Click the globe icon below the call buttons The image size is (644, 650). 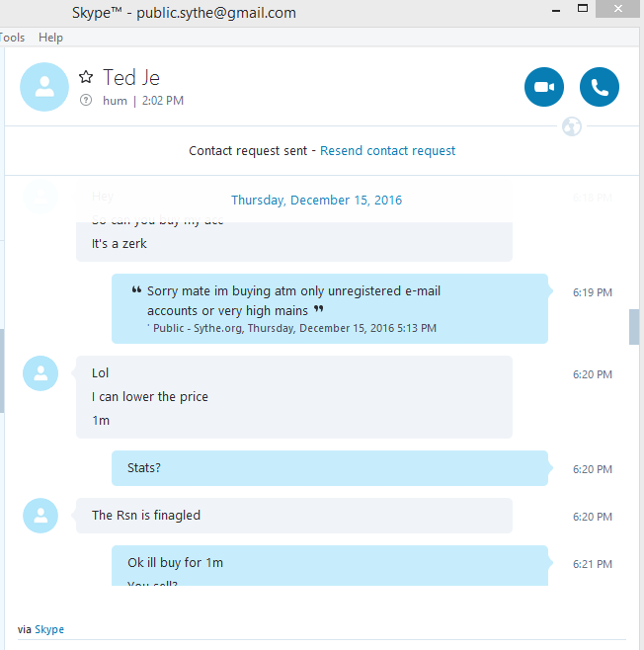point(572,126)
